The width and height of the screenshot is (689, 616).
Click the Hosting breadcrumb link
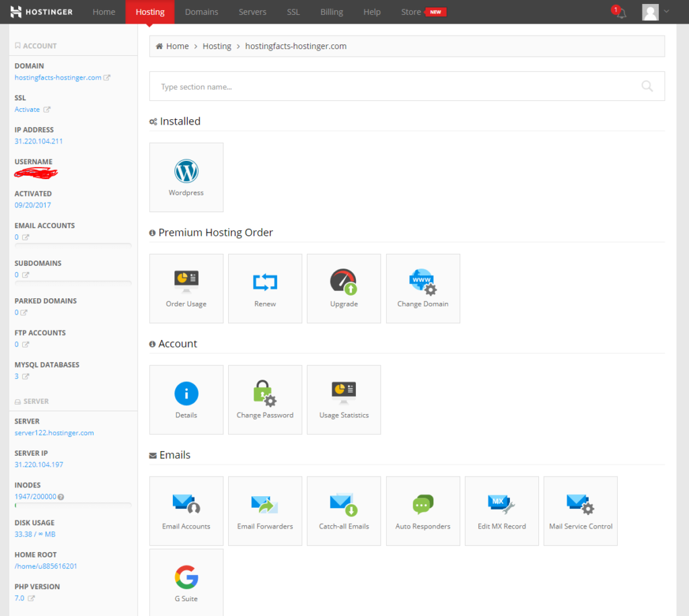(217, 46)
